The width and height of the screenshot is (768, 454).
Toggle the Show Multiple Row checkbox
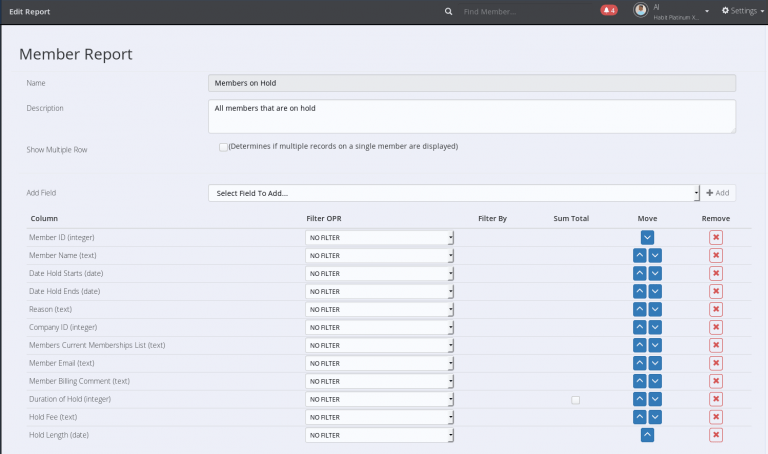pos(223,147)
